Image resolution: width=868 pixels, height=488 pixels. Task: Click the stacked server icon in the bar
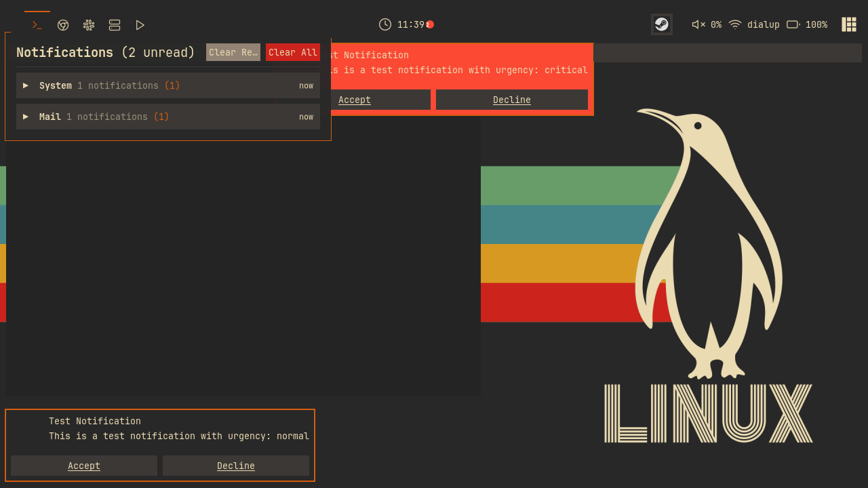[x=115, y=25]
